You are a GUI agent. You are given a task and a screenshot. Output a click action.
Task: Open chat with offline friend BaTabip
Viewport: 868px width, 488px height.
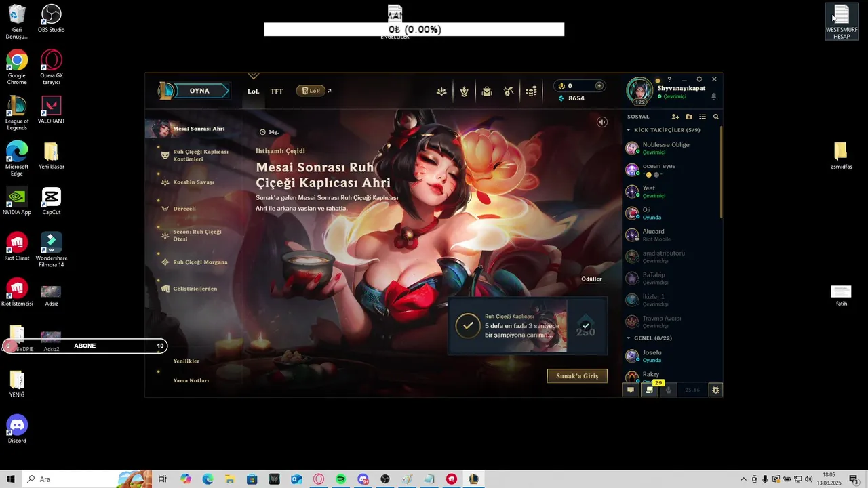point(671,278)
